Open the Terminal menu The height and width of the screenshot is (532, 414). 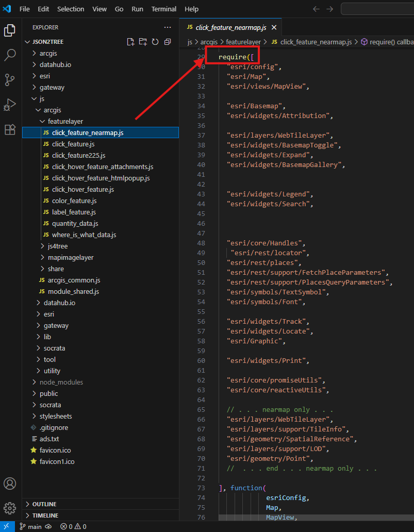164,9
